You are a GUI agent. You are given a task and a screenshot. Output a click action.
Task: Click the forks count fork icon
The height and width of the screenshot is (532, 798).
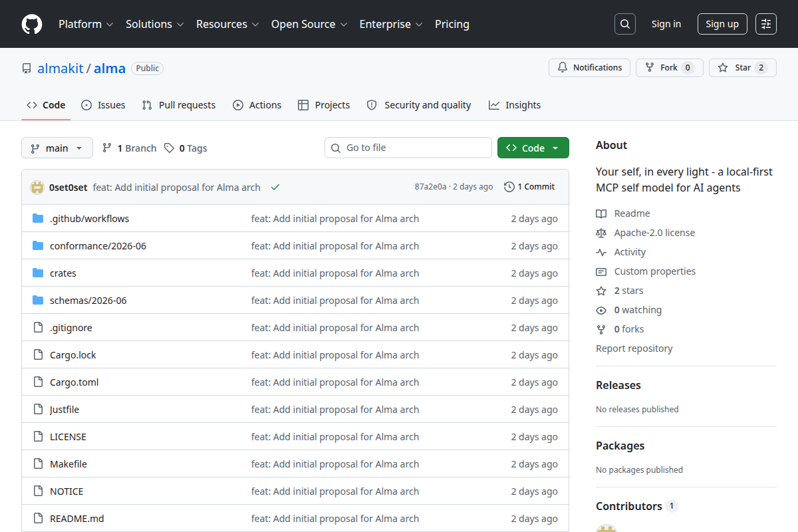coord(601,329)
